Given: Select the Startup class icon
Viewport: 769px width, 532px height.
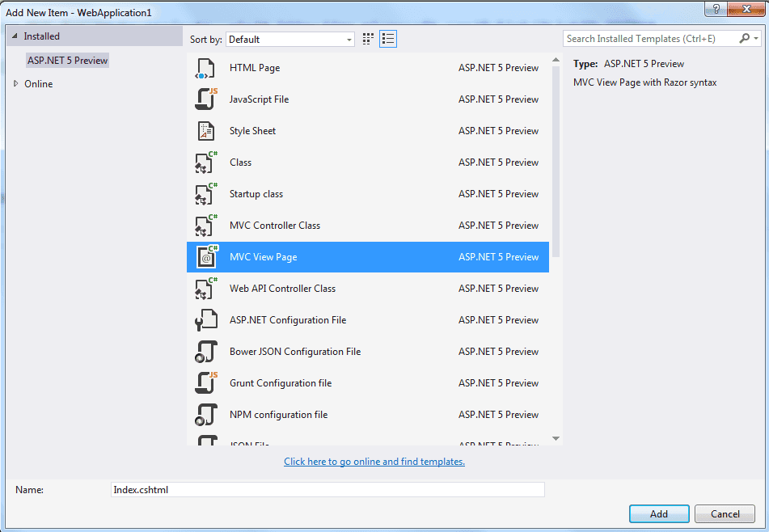Looking at the screenshot, I should coord(206,194).
